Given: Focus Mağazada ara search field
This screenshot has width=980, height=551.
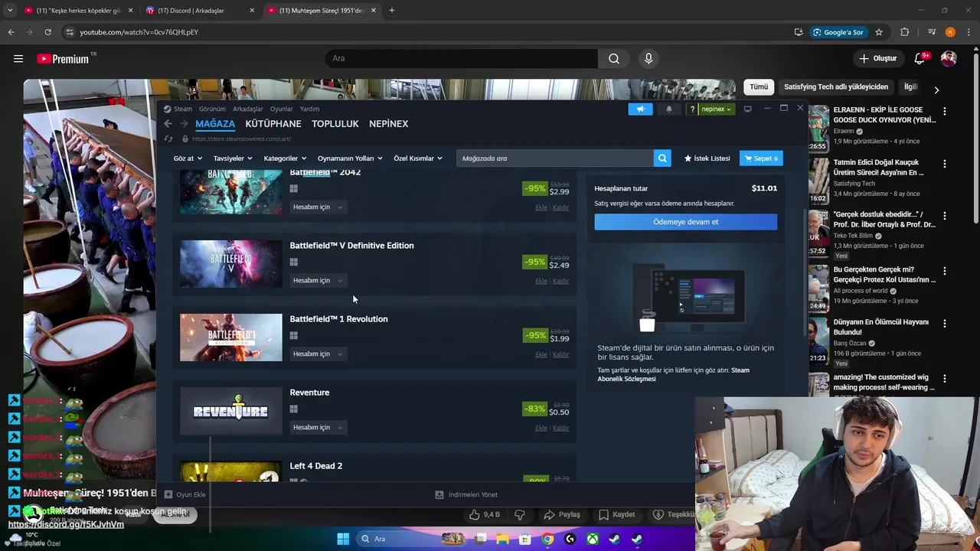Looking at the screenshot, I should click(x=555, y=158).
